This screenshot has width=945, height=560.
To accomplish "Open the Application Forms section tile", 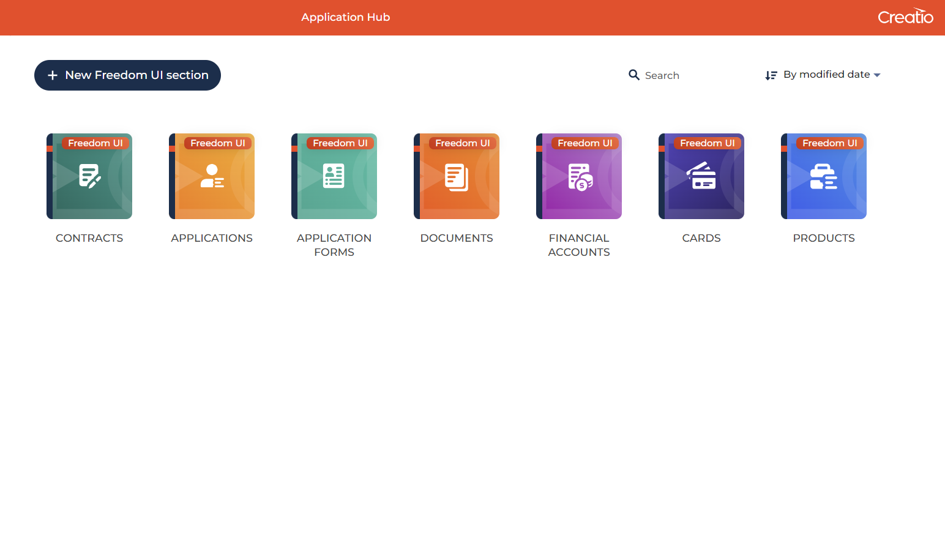I will point(334,176).
